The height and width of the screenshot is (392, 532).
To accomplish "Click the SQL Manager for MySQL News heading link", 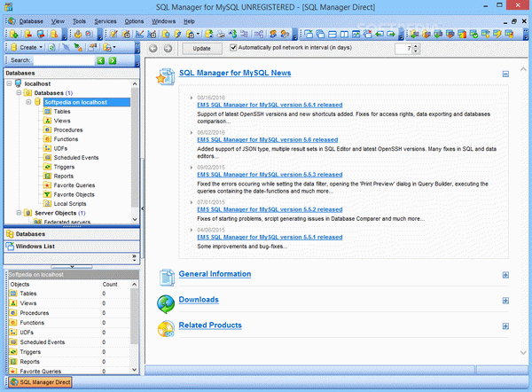I will (x=235, y=73).
